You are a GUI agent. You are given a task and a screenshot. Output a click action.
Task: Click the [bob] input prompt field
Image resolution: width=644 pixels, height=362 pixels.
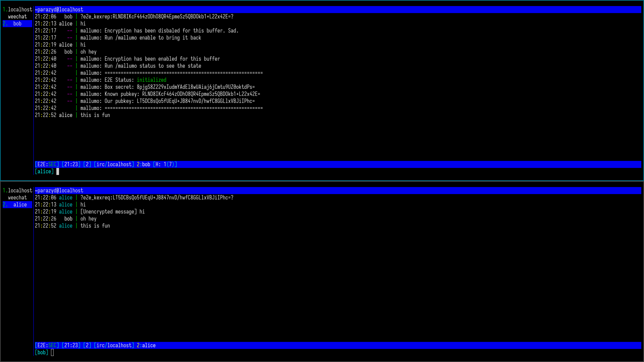point(42,353)
